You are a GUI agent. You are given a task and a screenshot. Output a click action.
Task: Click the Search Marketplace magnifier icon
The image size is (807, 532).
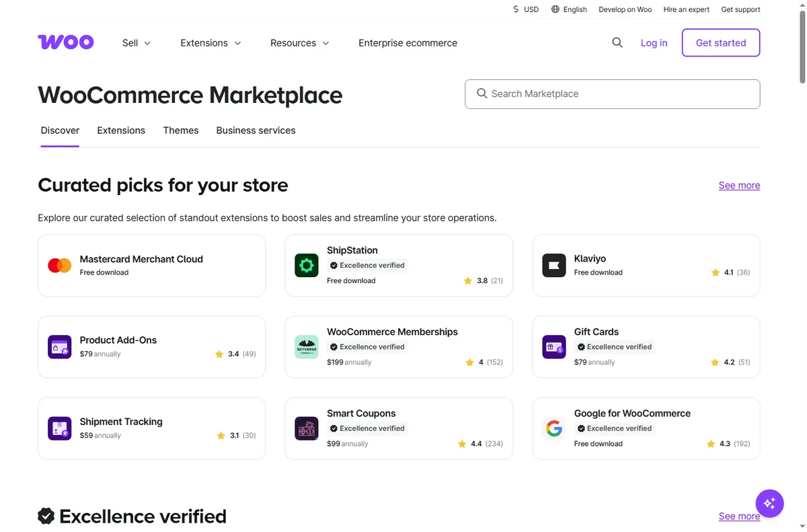482,93
